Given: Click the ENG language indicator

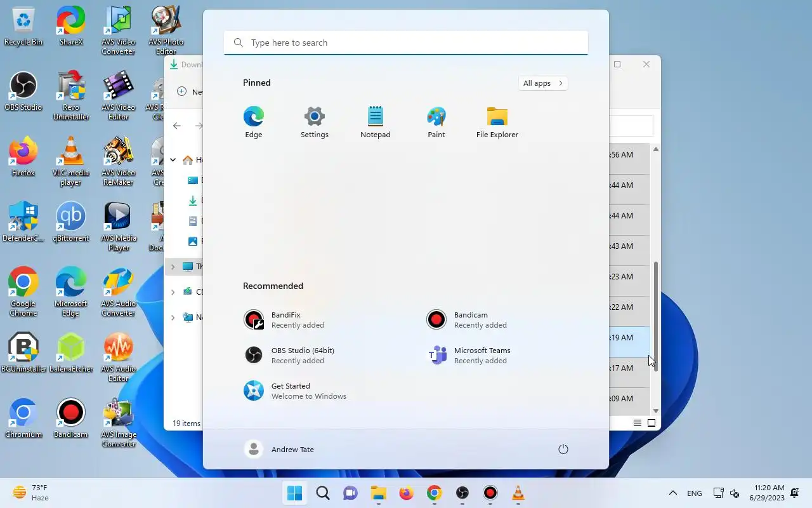Looking at the screenshot, I should pos(695,493).
